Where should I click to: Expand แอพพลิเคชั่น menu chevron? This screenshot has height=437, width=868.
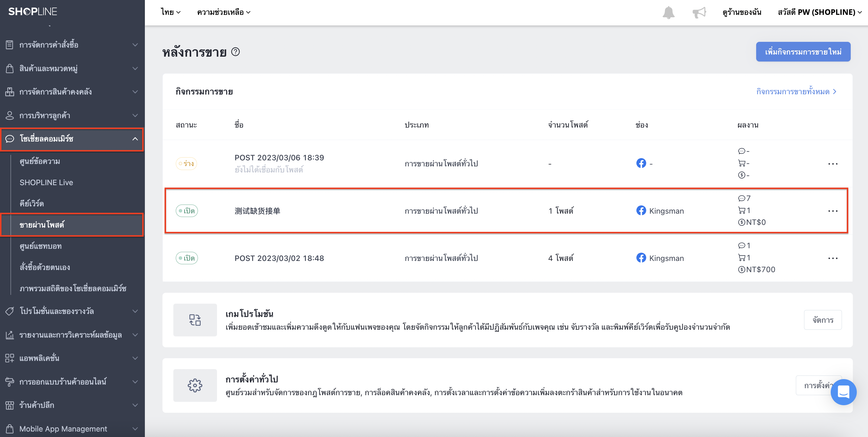[x=135, y=358]
